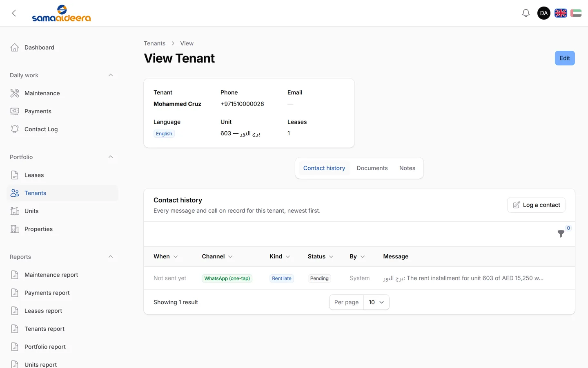Open Payments report in sidebar
The image size is (588, 368).
click(62, 293)
